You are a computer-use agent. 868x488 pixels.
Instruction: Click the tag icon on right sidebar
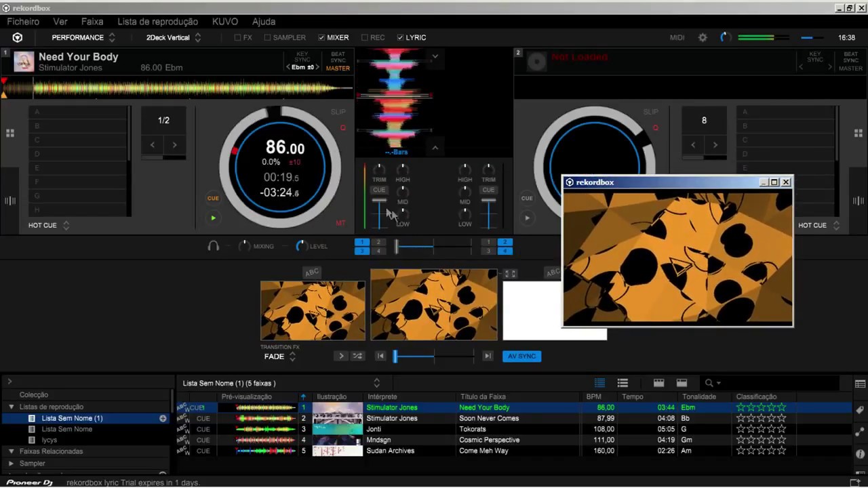[860, 409]
